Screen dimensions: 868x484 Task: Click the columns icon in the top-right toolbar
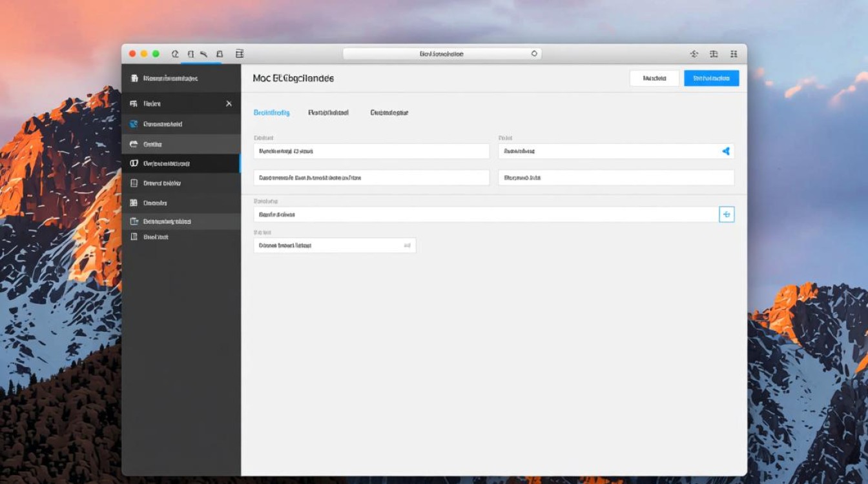tap(714, 54)
